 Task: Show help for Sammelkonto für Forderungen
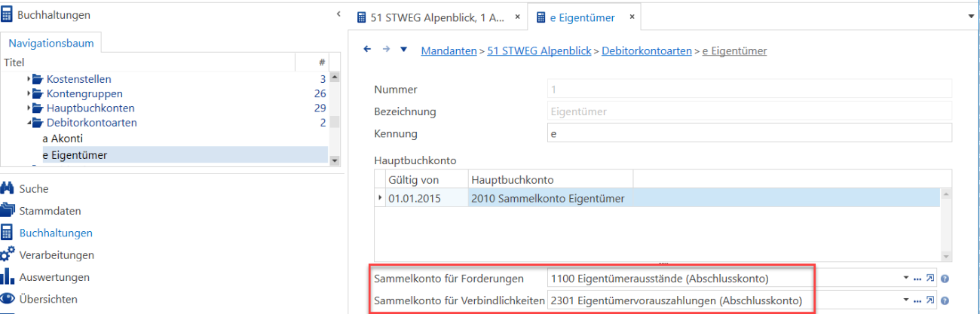pyautogui.click(x=945, y=279)
